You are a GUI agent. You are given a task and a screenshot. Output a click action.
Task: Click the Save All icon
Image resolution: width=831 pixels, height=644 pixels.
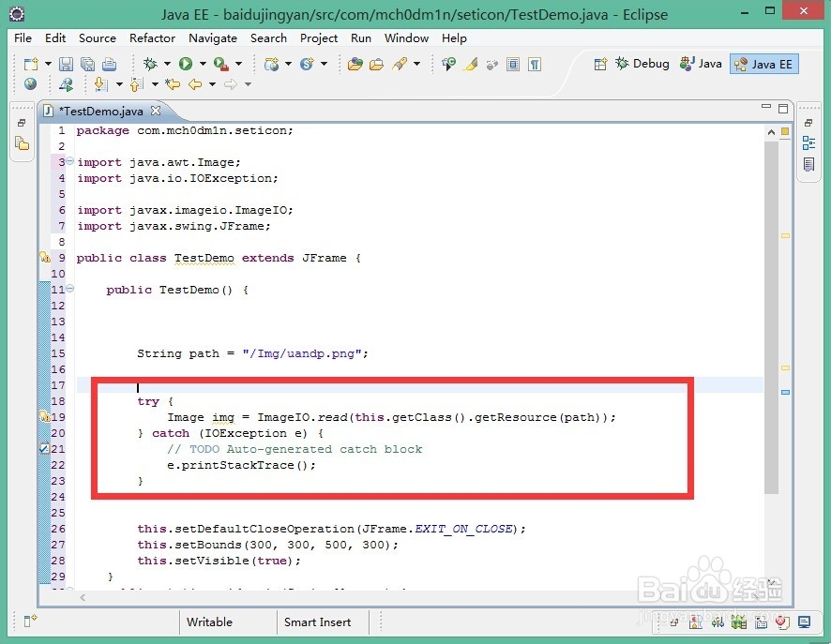87,64
